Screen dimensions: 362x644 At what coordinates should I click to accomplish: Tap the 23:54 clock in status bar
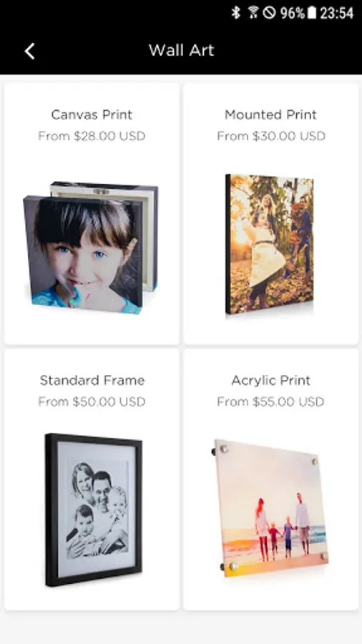click(336, 13)
